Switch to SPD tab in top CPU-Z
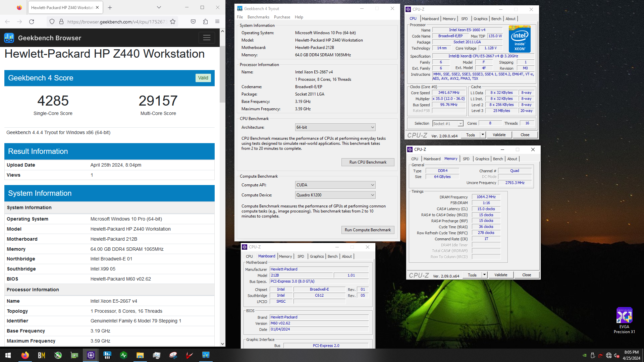644x362 pixels. pos(464,19)
